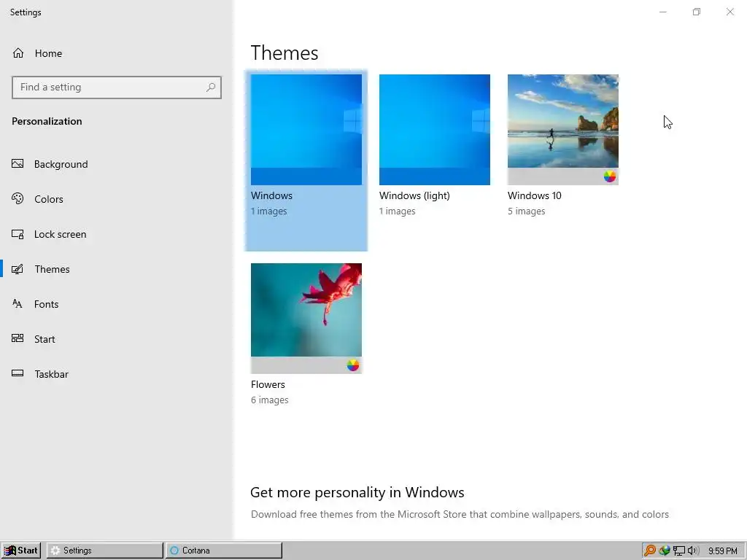Go to Settings Home
The width and height of the screenshot is (747, 560).
[x=37, y=53]
